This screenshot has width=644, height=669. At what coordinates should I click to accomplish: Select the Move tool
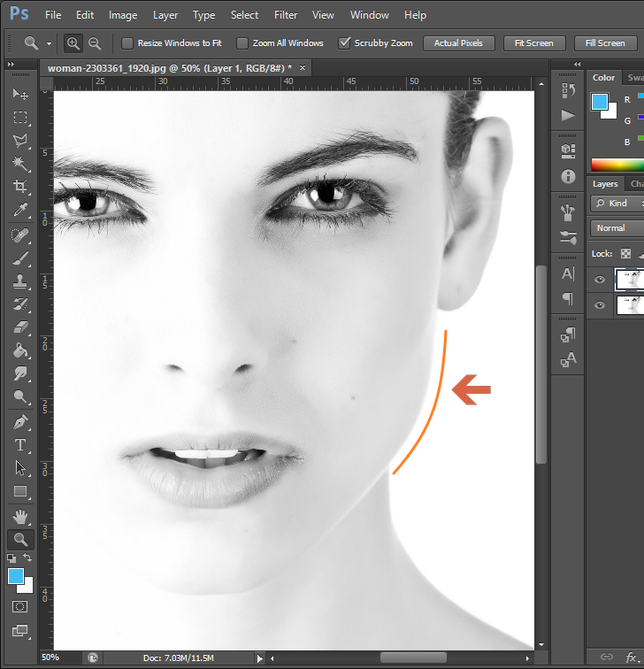tap(20, 94)
